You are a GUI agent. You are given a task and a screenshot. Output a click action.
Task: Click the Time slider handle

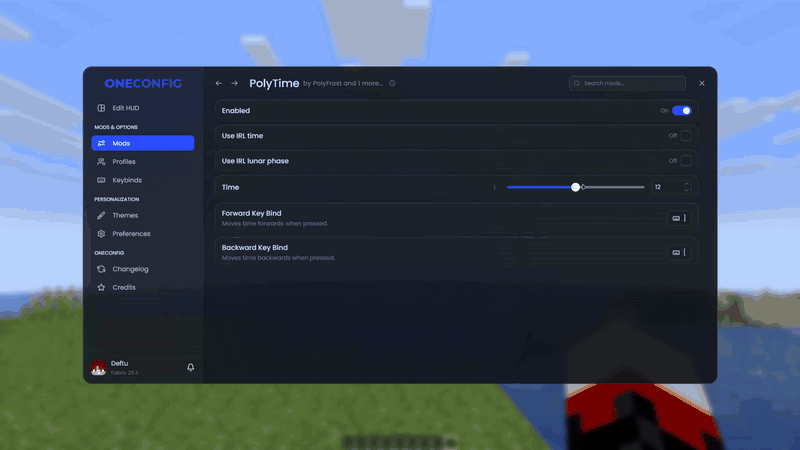pos(576,187)
